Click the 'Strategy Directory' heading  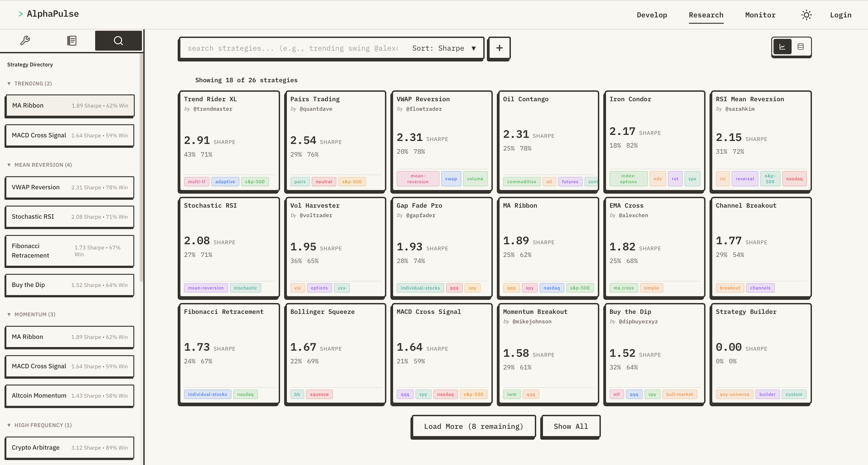pyautogui.click(x=30, y=65)
